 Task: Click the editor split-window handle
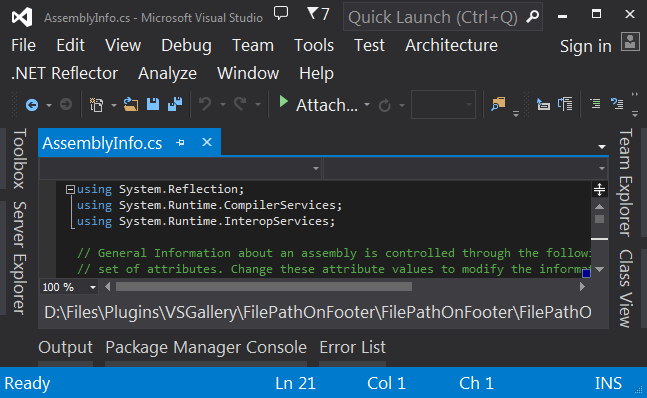(599, 189)
